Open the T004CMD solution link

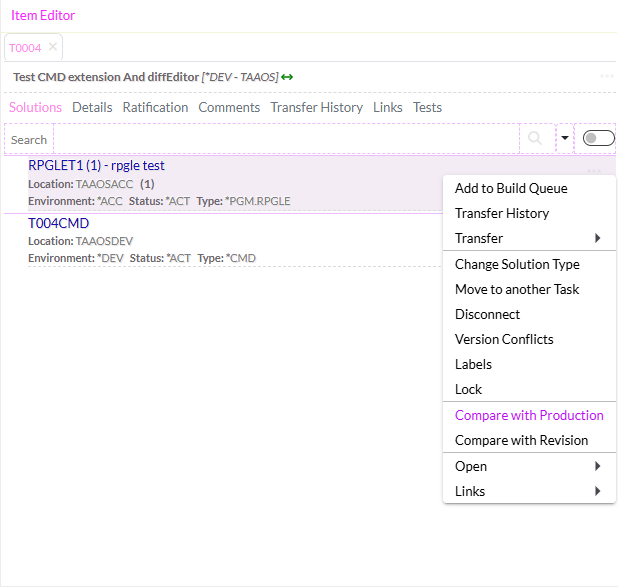[x=58, y=223]
